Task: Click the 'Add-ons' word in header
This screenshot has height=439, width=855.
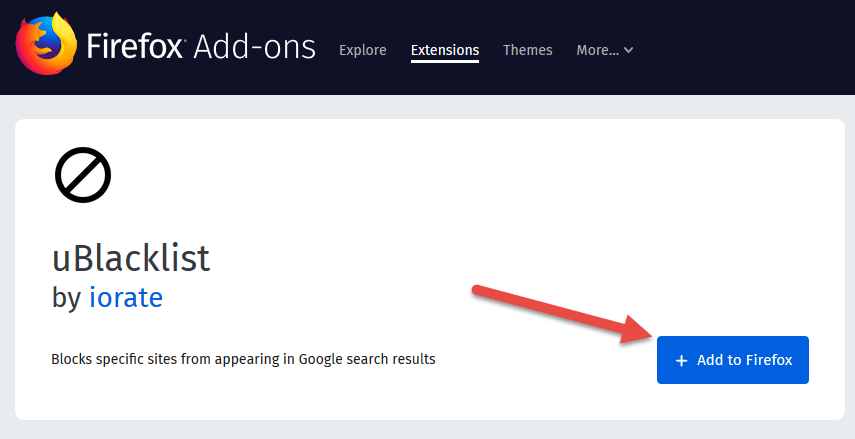Action: (x=254, y=47)
